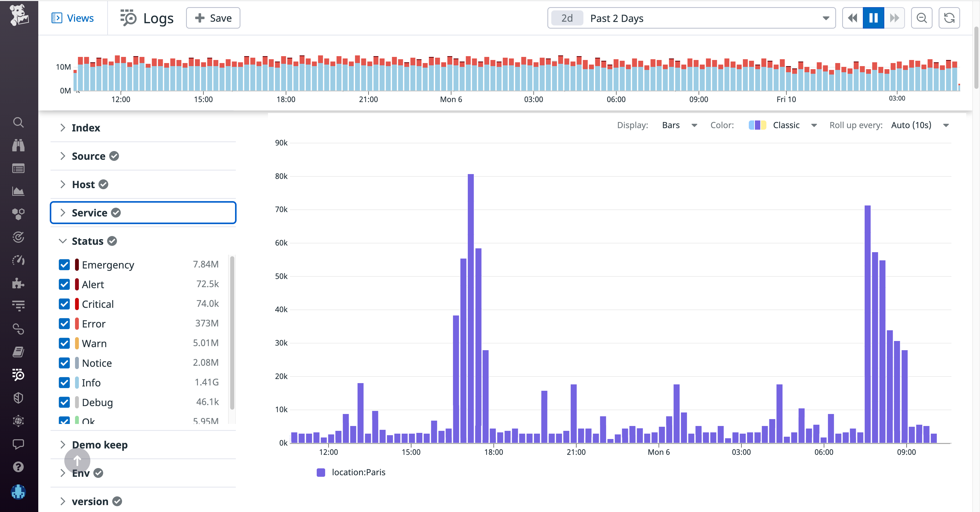Uncheck the Emergency status filter
The image size is (980, 512).
click(x=64, y=265)
